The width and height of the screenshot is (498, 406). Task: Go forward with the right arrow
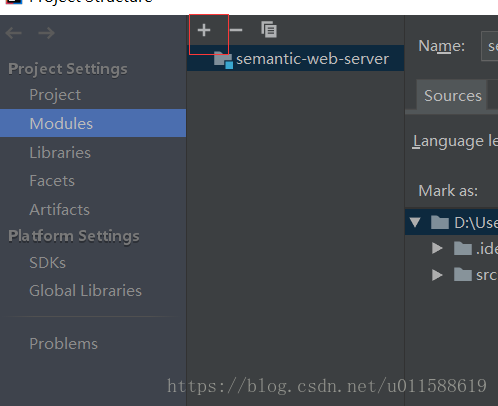coord(46,33)
